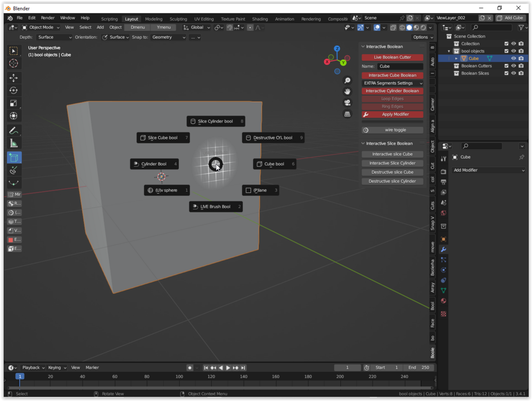
Task: Click Live Boolean Cutter button
Action: point(392,57)
